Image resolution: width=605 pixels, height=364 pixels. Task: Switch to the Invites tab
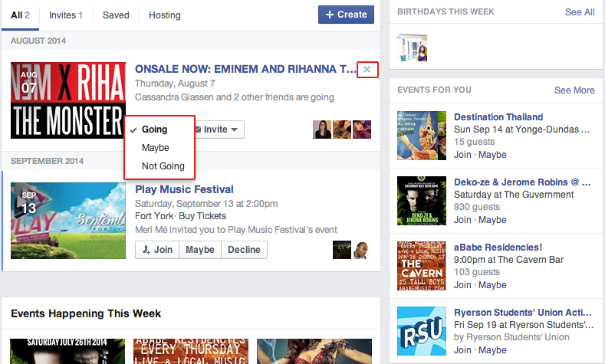pyautogui.click(x=66, y=15)
